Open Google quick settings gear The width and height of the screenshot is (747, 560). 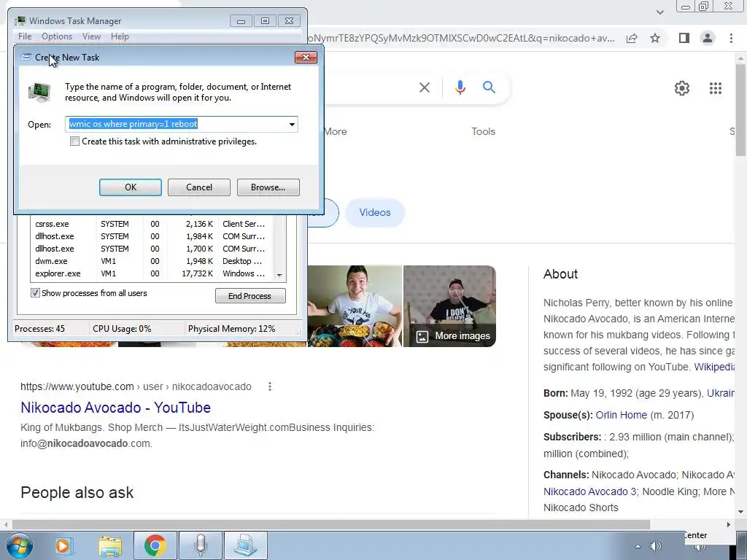tap(682, 88)
